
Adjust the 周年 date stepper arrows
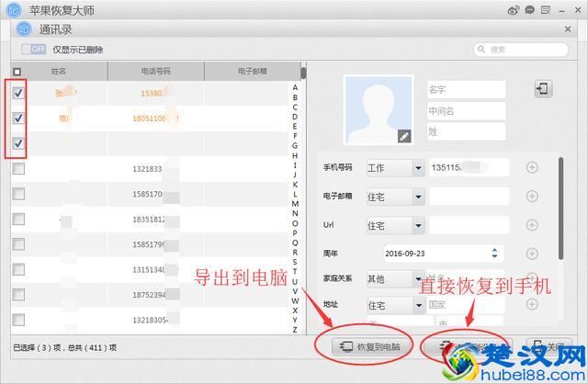tap(494, 254)
